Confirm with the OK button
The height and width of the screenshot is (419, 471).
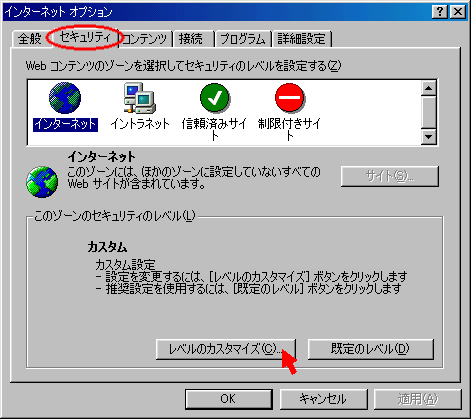point(229,399)
